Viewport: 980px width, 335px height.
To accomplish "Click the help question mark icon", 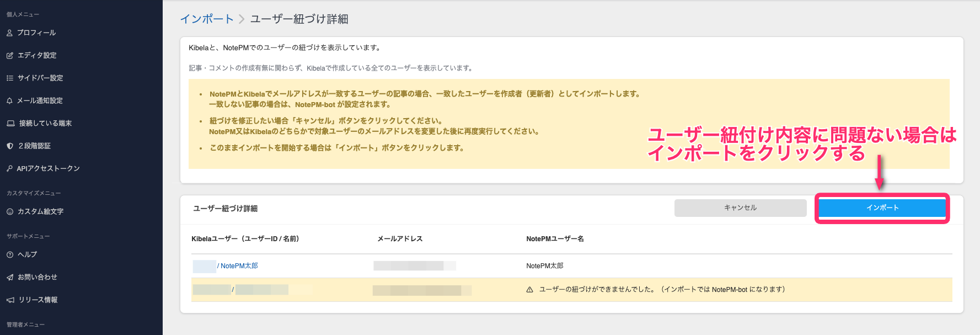I will 9,255.
